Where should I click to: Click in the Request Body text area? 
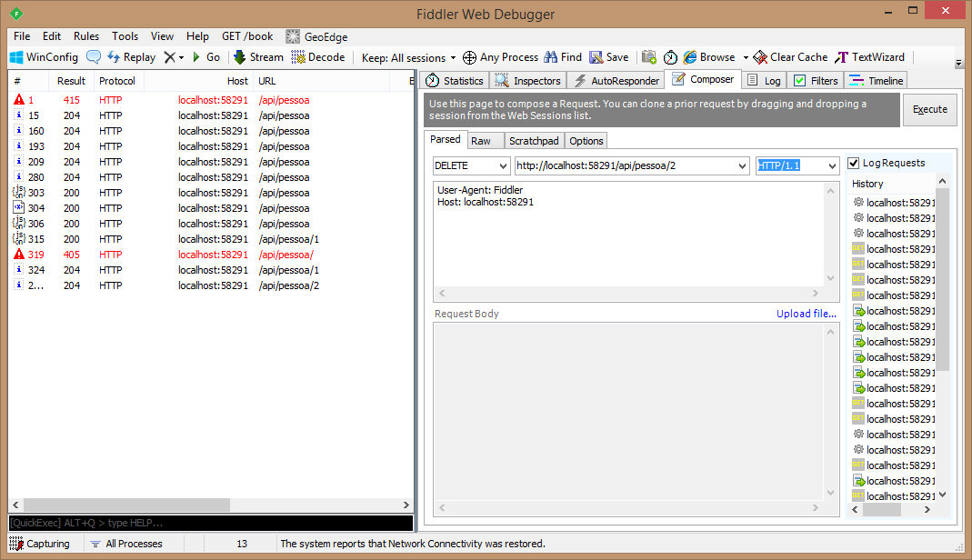point(628,411)
